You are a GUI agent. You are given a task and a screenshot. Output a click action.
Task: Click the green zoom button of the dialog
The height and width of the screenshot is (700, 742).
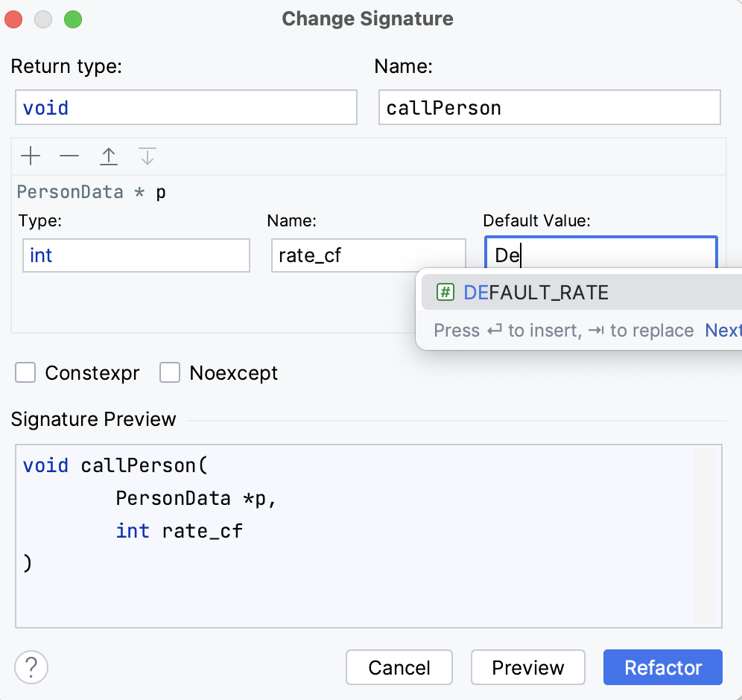point(72,19)
